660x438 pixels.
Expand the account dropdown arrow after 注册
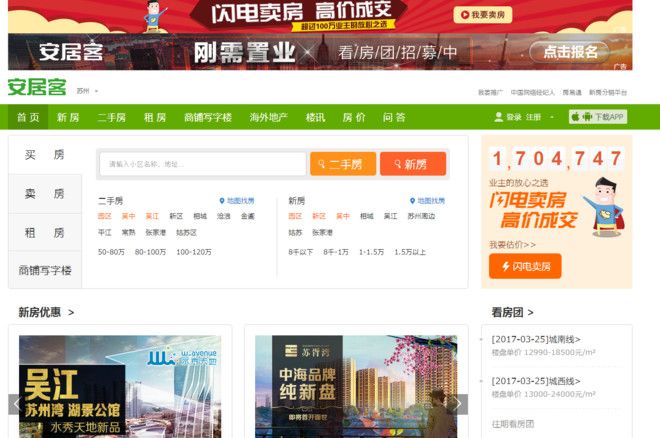[552, 117]
